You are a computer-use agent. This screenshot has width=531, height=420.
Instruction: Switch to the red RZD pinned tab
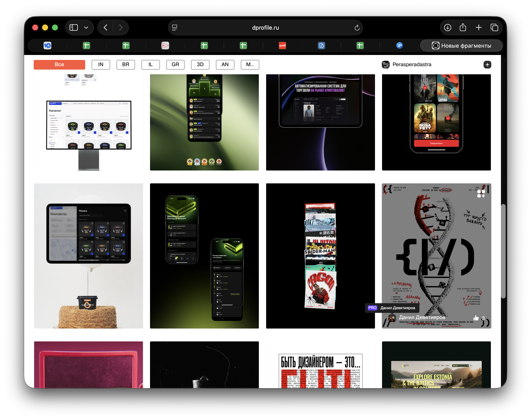pos(282,46)
